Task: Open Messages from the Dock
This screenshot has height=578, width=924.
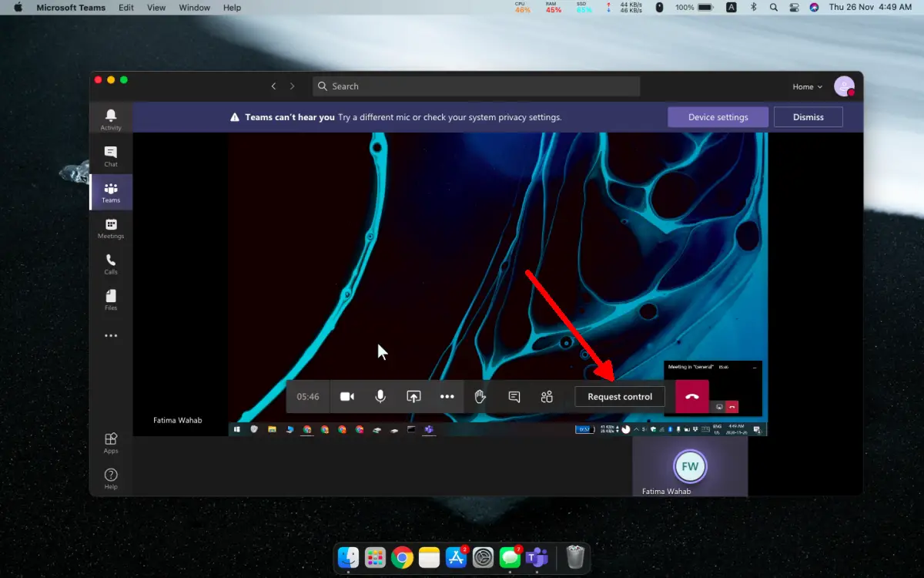Action: tap(510, 556)
